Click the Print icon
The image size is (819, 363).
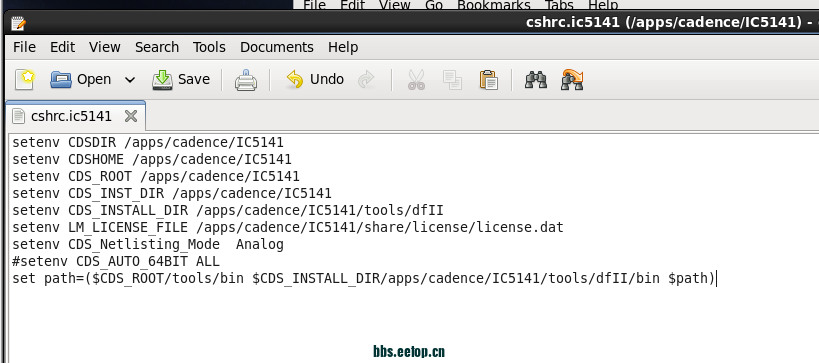[x=245, y=80]
